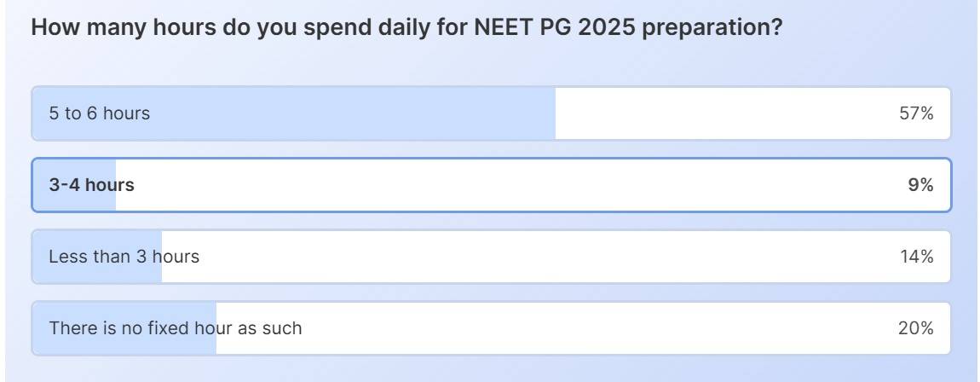
Task: Pick the "Less than 3 hours" poll option
Action: (x=491, y=257)
